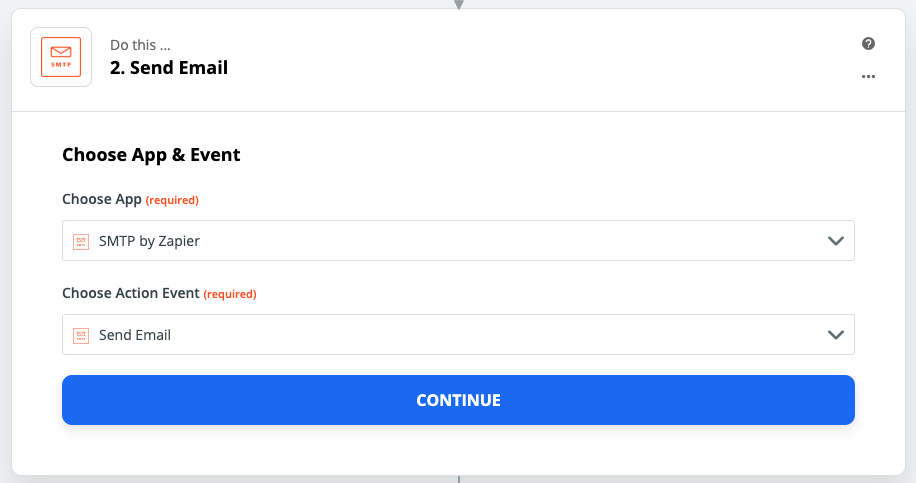916x483 pixels.
Task: Open the help question mark icon
Action: [x=868, y=44]
